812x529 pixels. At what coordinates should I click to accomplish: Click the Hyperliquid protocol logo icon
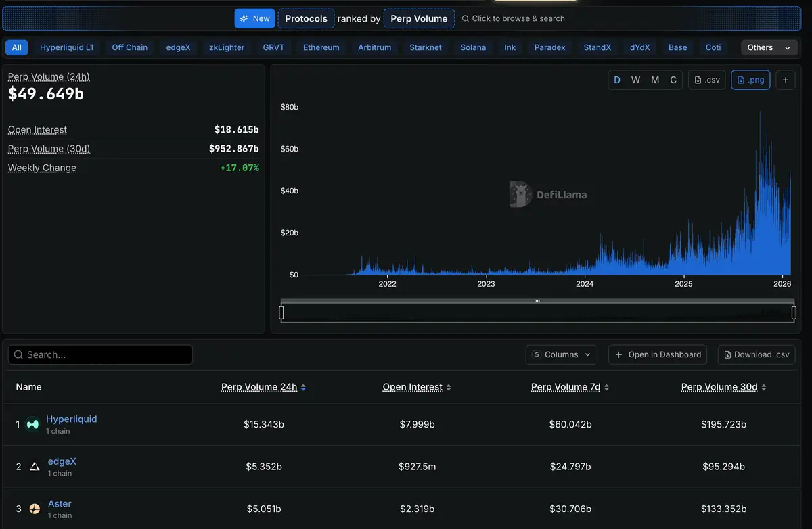tap(32, 425)
